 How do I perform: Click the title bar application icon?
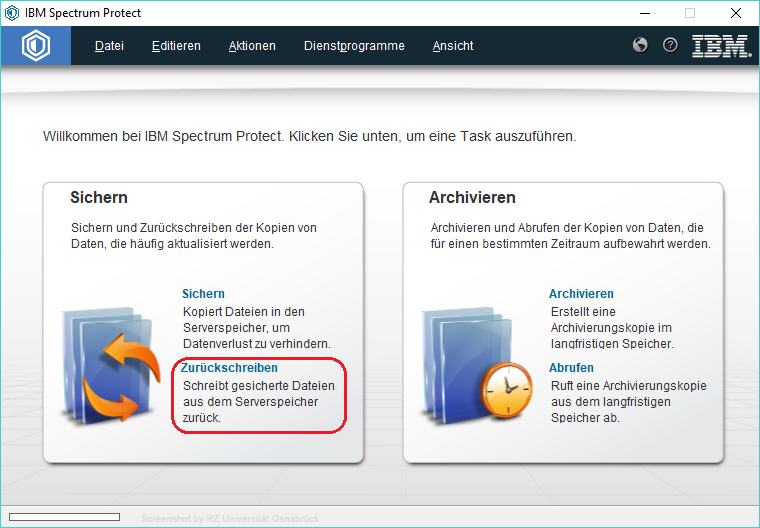(x=12, y=13)
